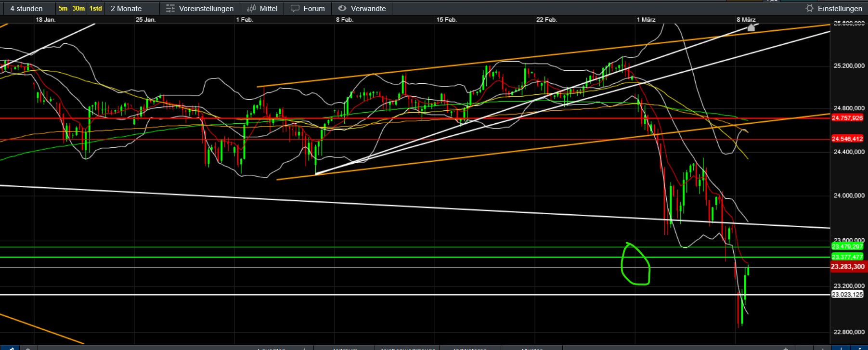868x350 pixels.
Task: Click the 25 Jan. date on the time axis
Action: (145, 20)
